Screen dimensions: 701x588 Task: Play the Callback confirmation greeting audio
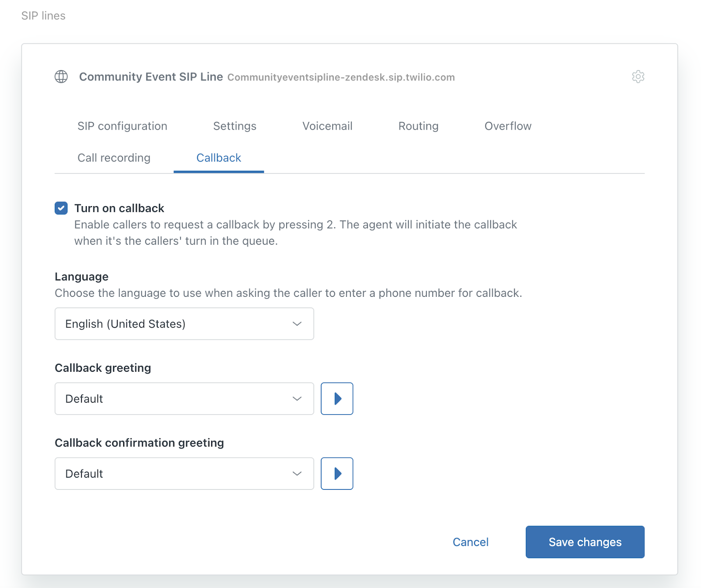337,473
